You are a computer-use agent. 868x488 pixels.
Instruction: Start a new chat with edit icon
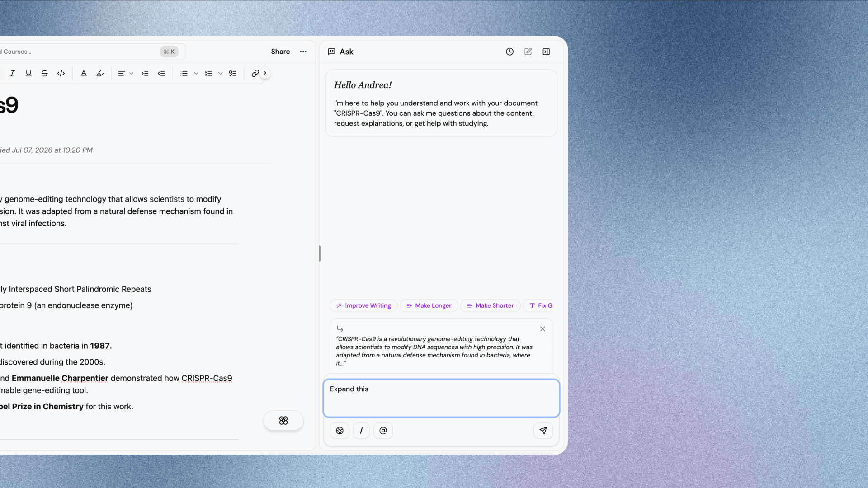528,52
